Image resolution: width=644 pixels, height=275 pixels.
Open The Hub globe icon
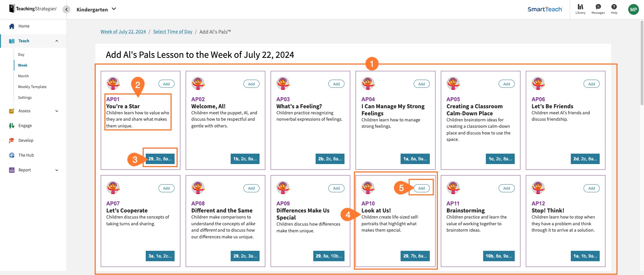[x=12, y=155]
